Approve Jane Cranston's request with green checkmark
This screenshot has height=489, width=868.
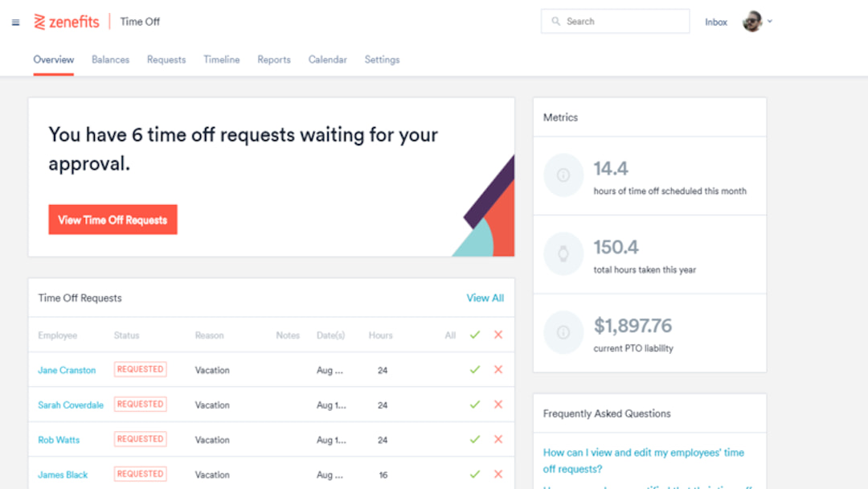474,369
